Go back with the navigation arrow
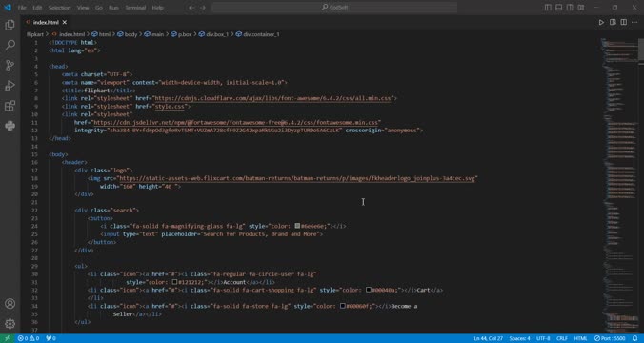This screenshot has height=343, width=644. 191,8
